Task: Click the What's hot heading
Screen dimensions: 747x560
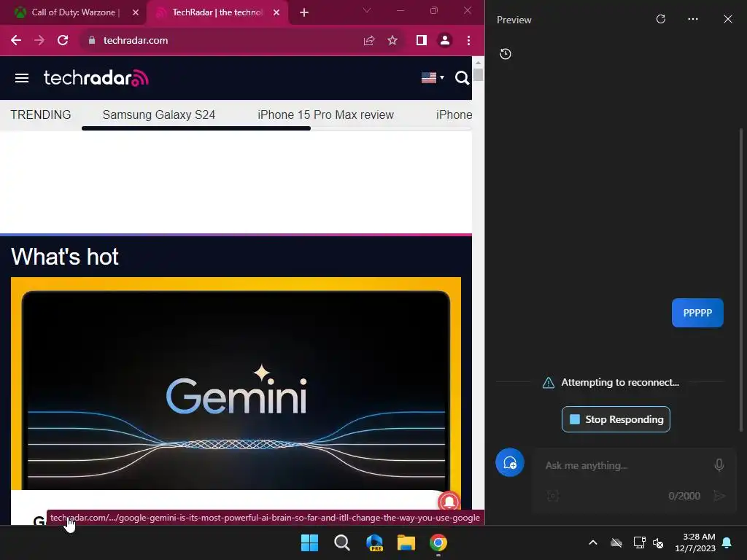Action: pos(65,257)
